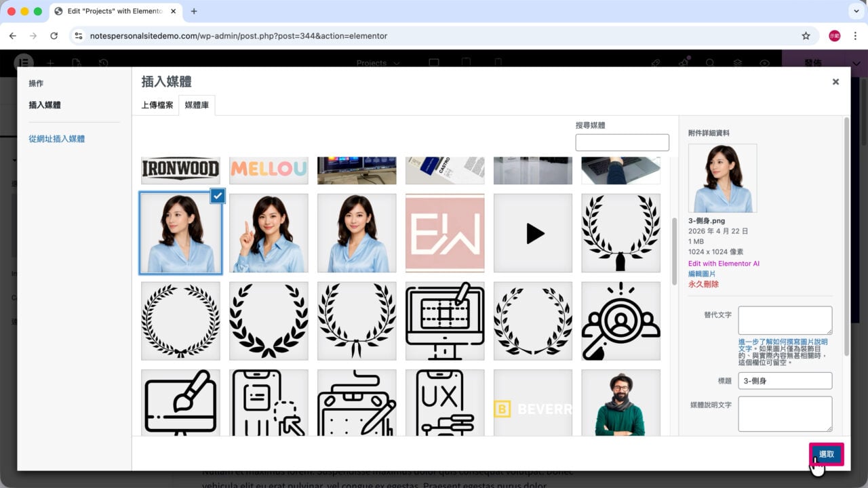
Task: Go back with the browser back arrow
Action: [x=12, y=36]
